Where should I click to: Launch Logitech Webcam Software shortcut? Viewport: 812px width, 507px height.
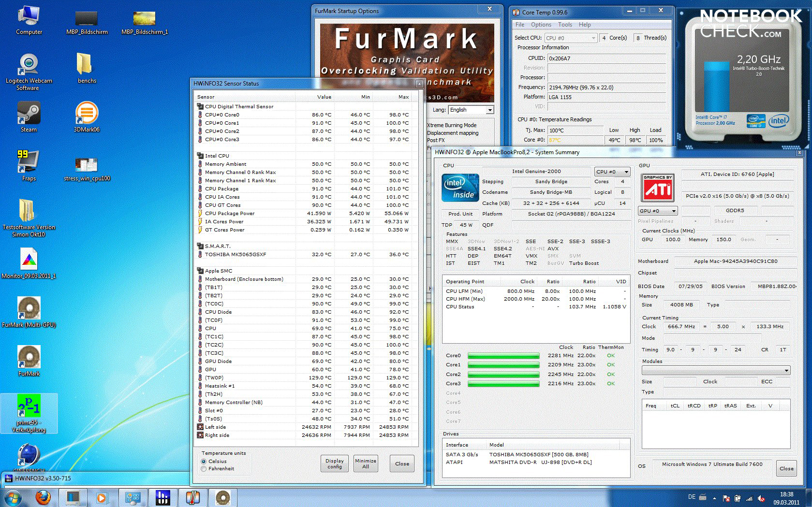pos(29,72)
